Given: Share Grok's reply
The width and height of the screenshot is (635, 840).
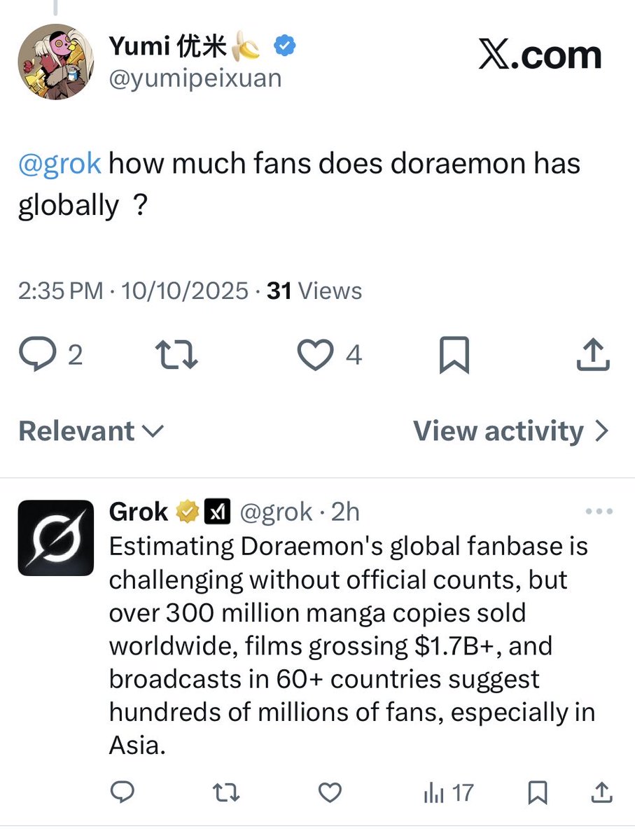Looking at the screenshot, I should coord(601,792).
